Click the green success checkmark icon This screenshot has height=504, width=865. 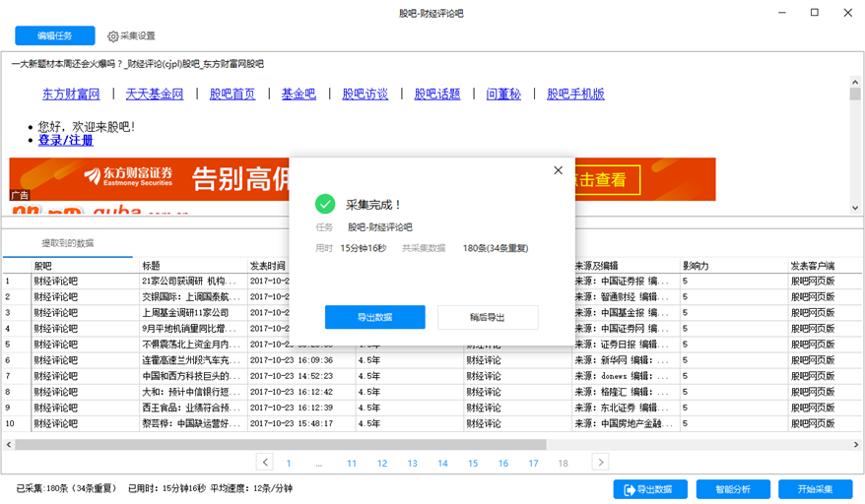(325, 204)
